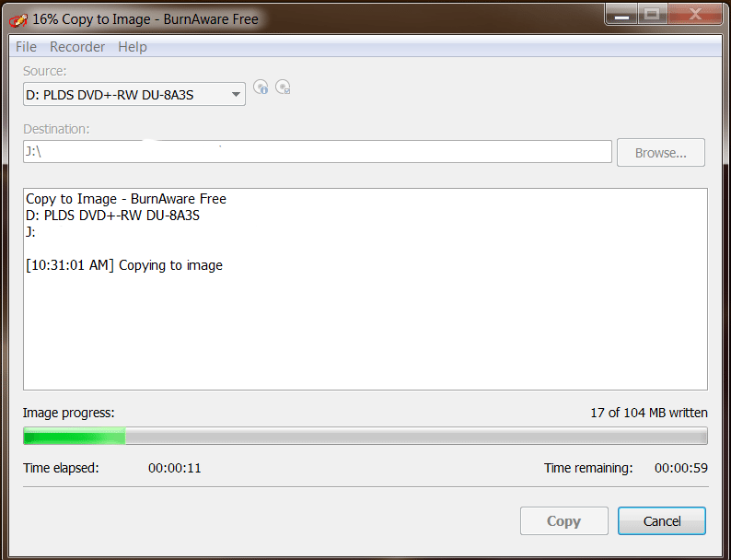The width and height of the screenshot is (731, 560).
Task: Click the '17 of 104 MB written' status
Action: tap(649, 413)
